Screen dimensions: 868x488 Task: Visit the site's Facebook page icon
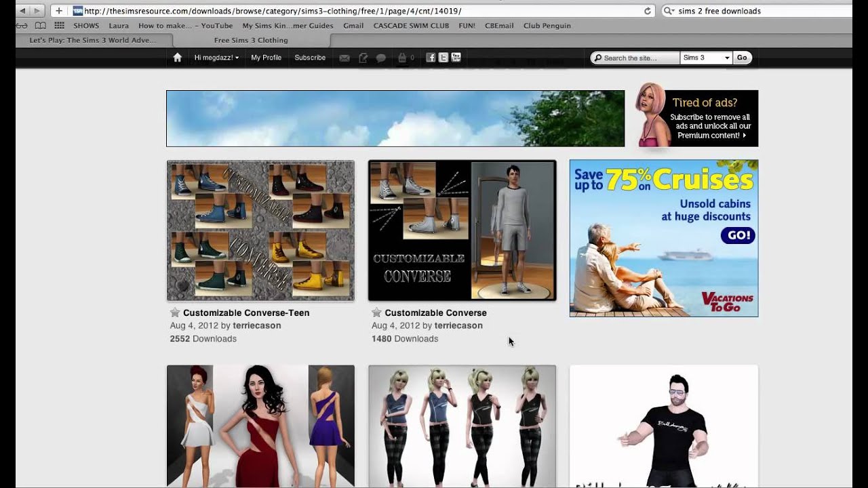(431, 58)
